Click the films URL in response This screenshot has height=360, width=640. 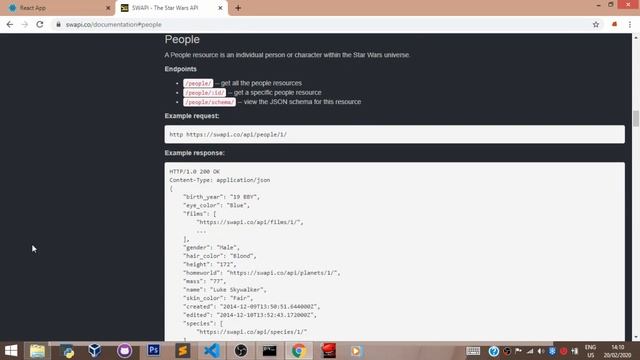[250, 222]
